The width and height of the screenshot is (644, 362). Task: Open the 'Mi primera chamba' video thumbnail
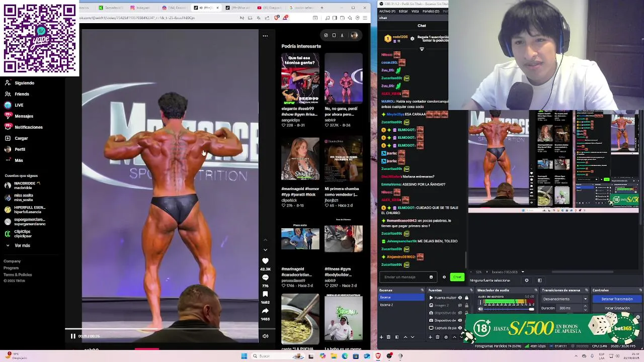coord(343,159)
